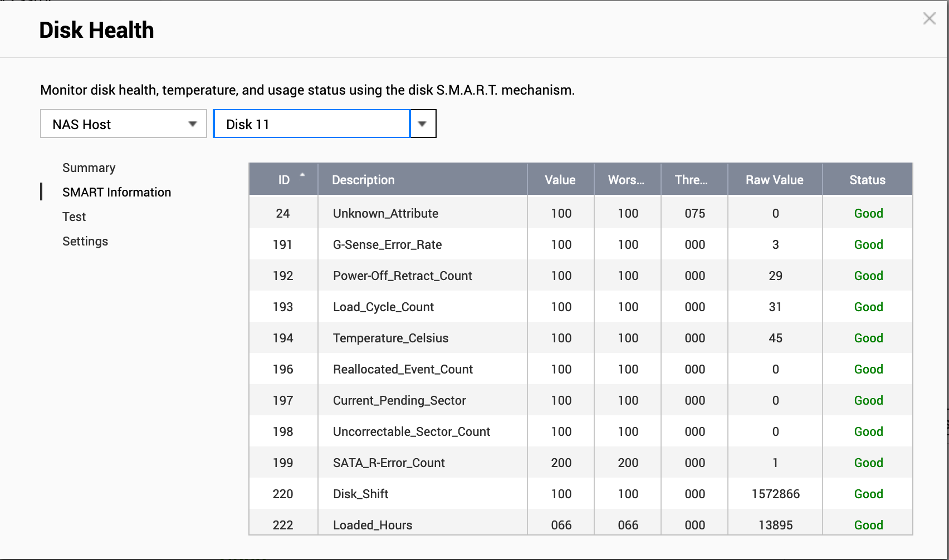Click the Wors... worst column header
Viewport: 949px width, 560px height.
click(x=627, y=179)
